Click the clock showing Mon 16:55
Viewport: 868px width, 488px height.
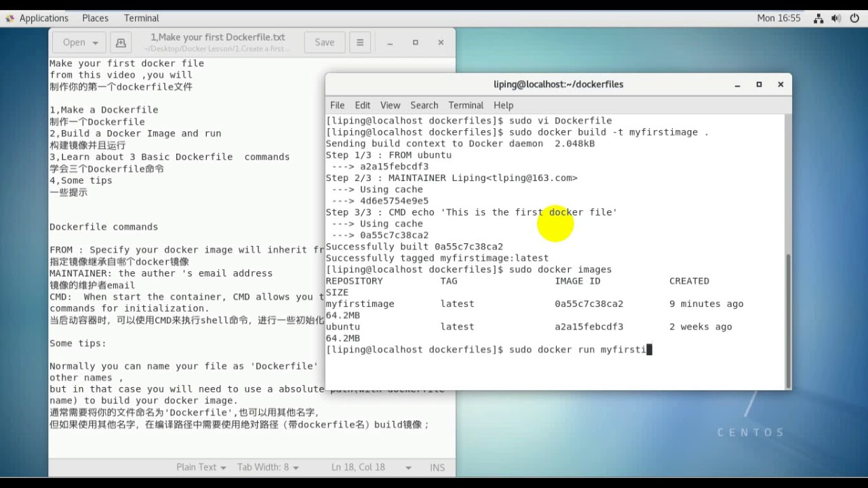click(778, 18)
